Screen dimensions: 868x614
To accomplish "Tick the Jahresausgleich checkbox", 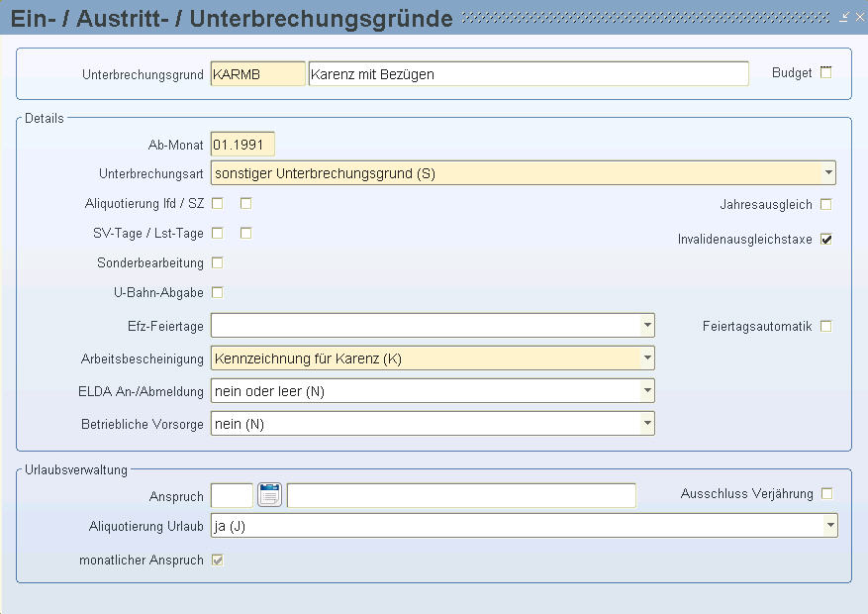I will tap(825, 204).
